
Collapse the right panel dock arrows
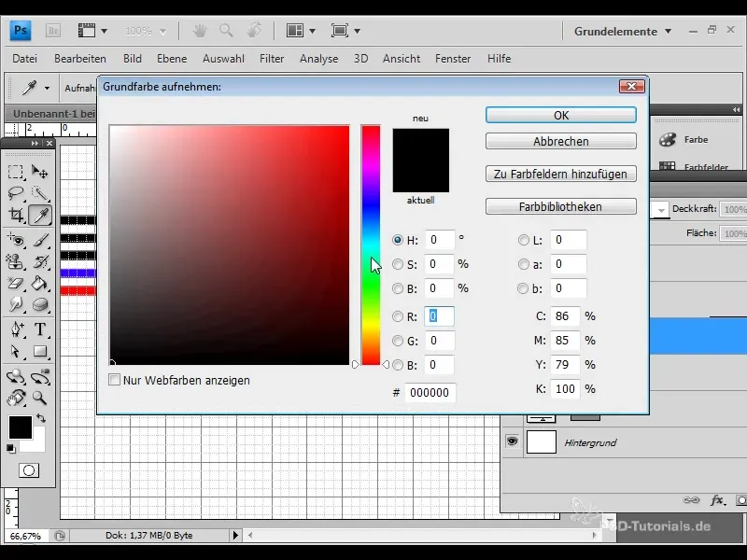736,109
